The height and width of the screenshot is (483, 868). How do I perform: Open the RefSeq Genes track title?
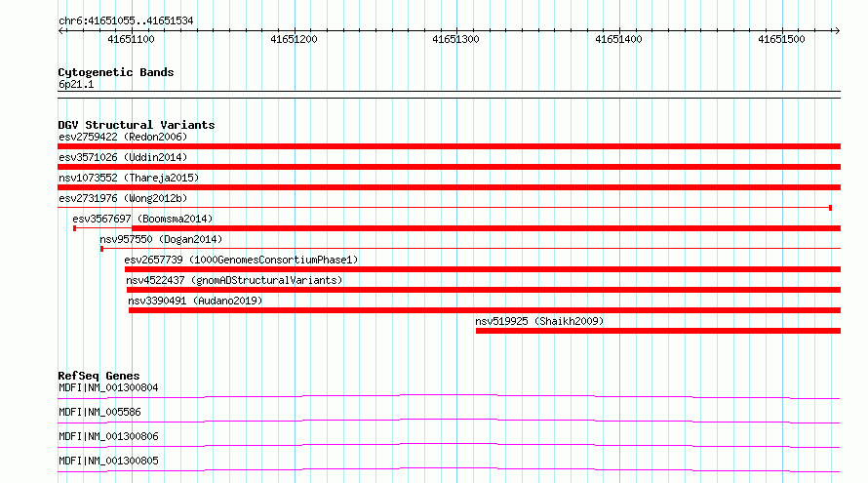point(99,376)
